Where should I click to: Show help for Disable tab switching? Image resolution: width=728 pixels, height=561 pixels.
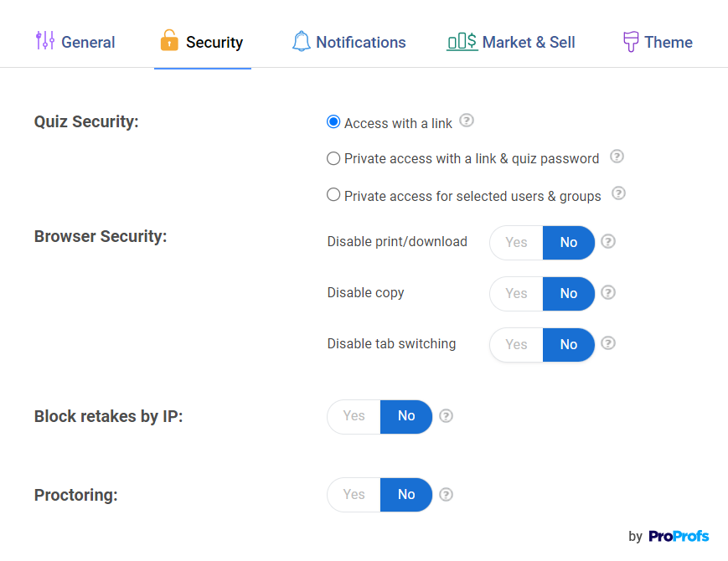coord(608,342)
